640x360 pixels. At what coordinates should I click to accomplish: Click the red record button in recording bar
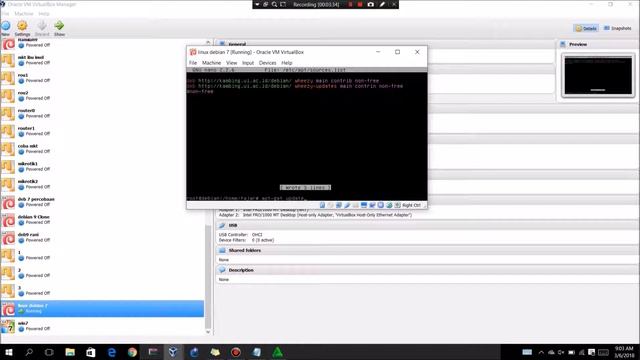pyautogui.click(x=360, y=4)
